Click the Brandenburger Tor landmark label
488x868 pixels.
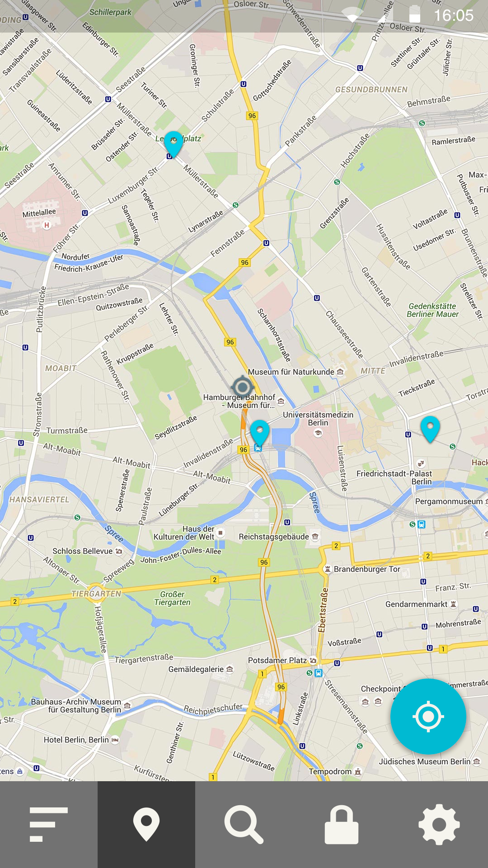click(367, 569)
